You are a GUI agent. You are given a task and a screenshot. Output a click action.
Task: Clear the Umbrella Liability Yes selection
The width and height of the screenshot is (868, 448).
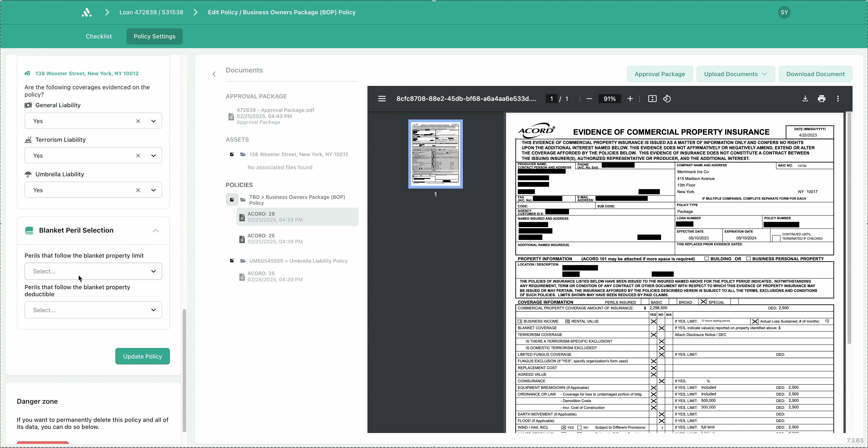click(138, 190)
